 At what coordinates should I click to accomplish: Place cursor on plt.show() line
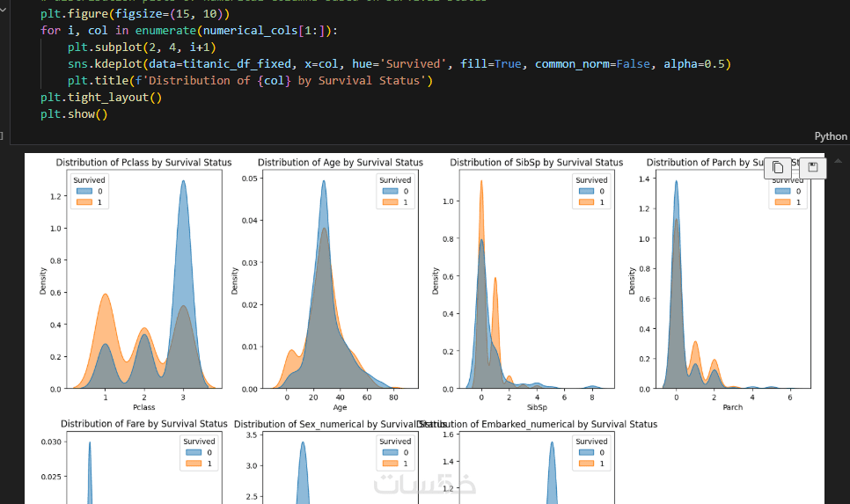tap(74, 114)
